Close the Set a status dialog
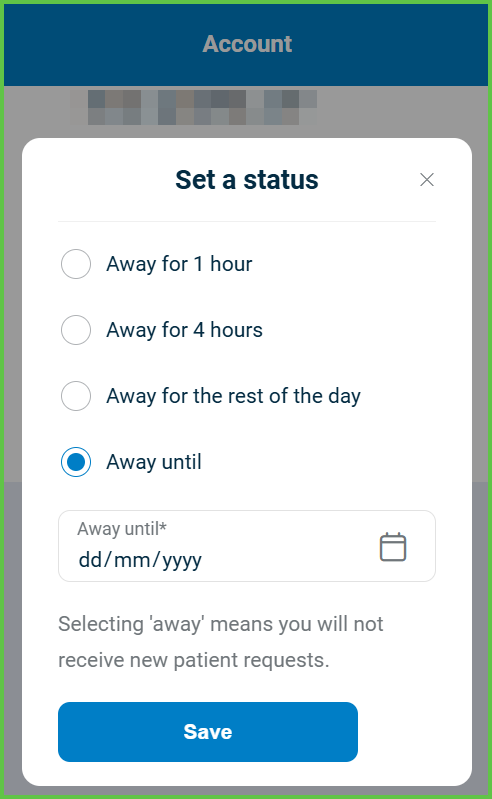Image resolution: width=492 pixels, height=799 pixels. coord(427,179)
